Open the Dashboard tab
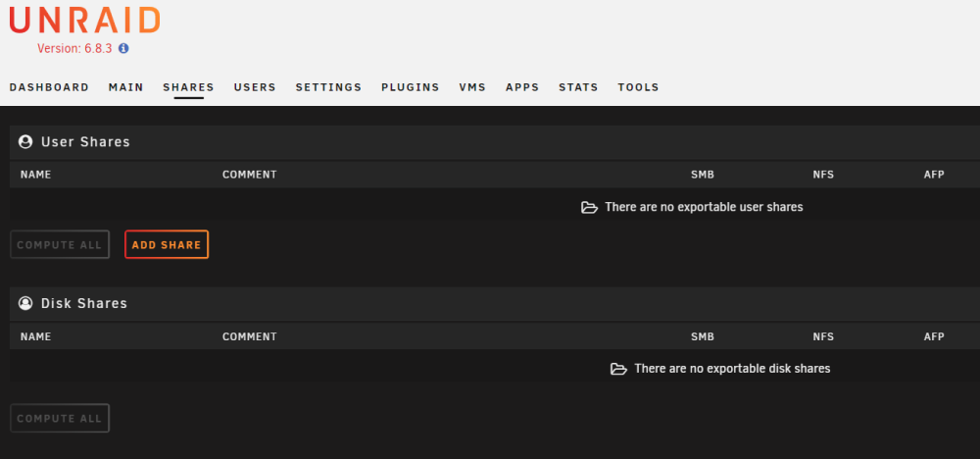 tap(49, 87)
